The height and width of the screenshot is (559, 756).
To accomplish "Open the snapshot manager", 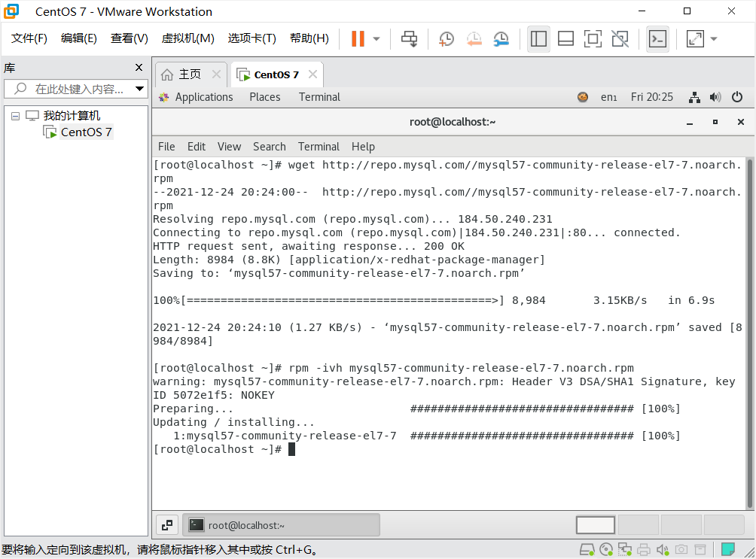I will (501, 38).
